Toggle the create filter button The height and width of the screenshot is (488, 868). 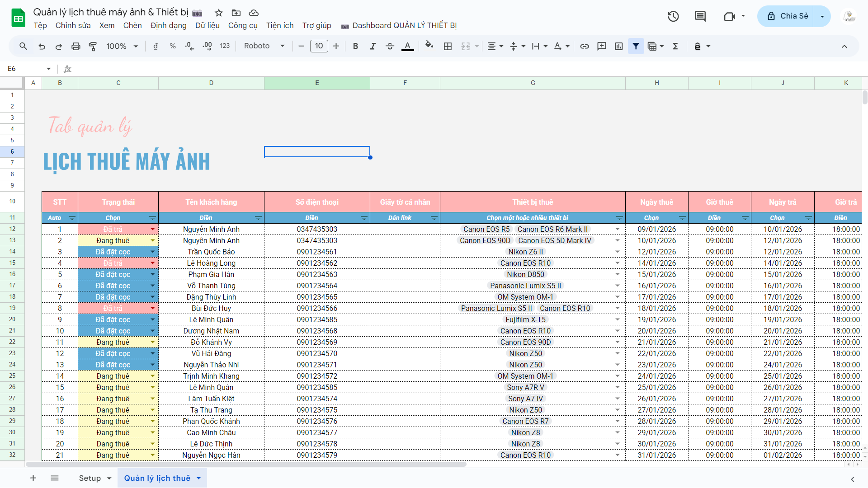click(636, 46)
